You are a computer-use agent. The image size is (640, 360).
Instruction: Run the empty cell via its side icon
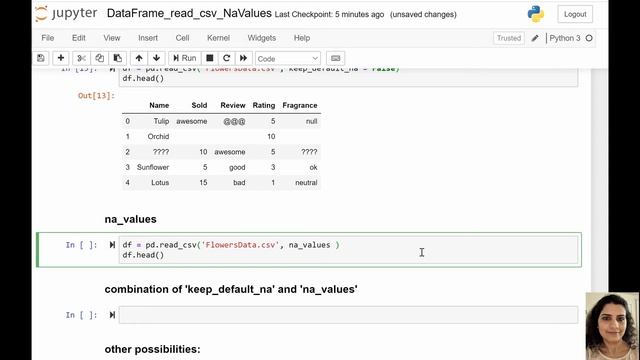(x=112, y=315)
